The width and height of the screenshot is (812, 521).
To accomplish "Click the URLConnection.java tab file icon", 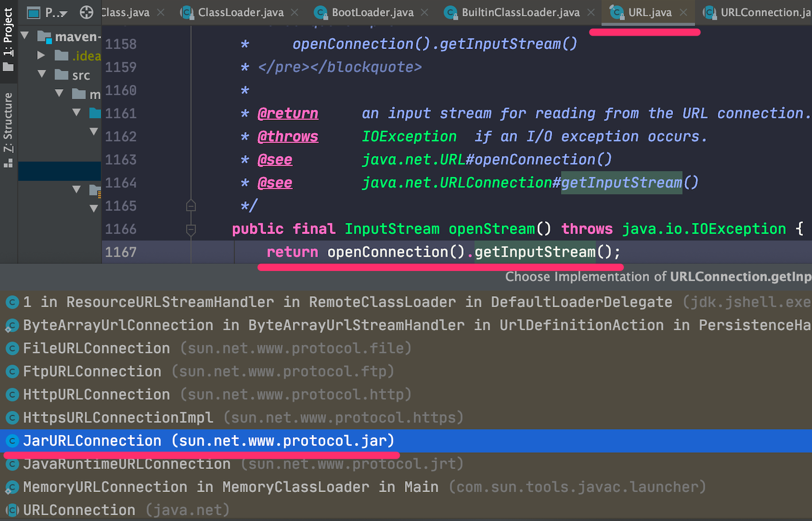I will 709,12.
